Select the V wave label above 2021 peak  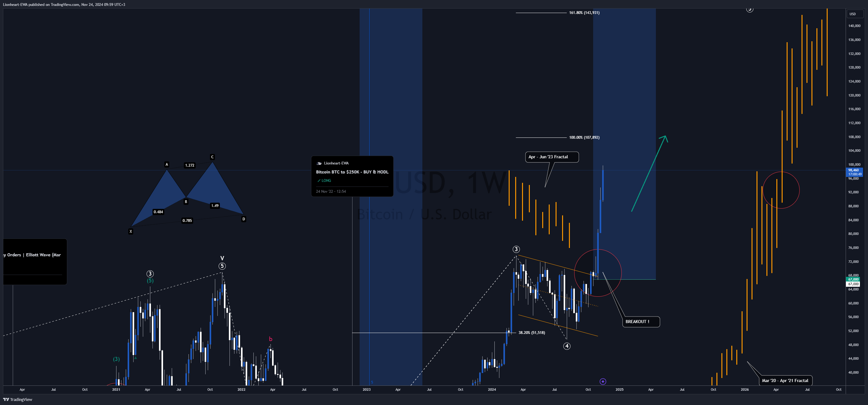pyautogui.click(x=222, y=258)
